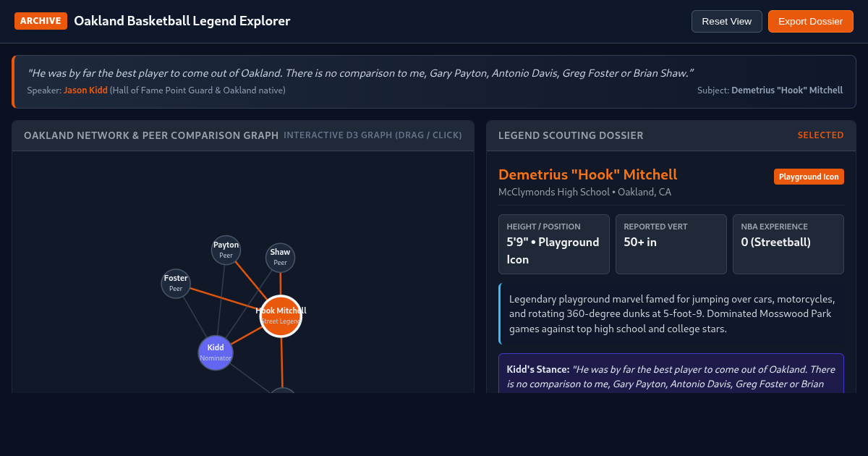
Task: Select the Shaw peer node
Action: (x=280, y=258)
